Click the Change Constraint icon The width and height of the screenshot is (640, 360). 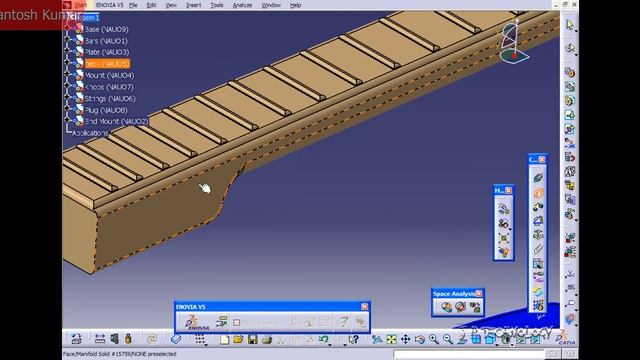(538, 291)
